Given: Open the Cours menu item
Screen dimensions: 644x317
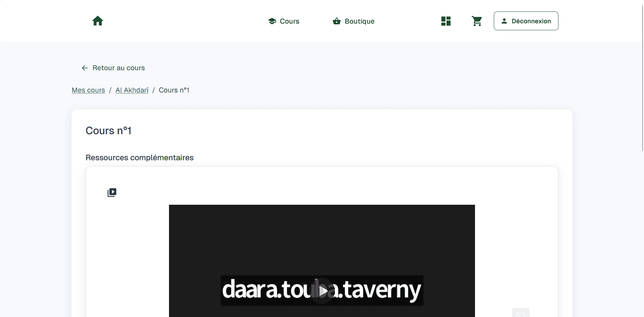Looking at the screenshot, I should click(284, 21).
